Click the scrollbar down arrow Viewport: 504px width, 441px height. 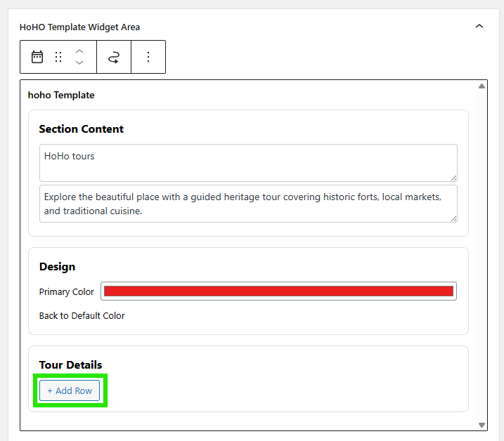click(482, 425)
